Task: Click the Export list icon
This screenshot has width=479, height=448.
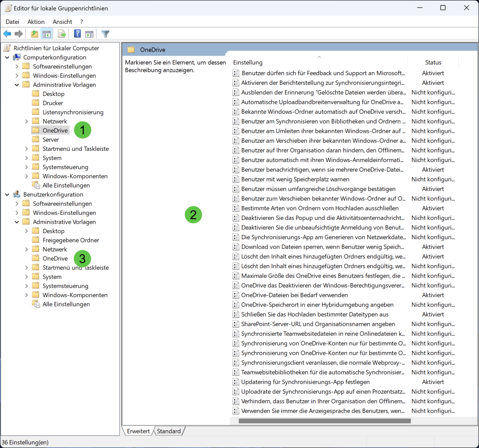Action: pos(61,33)
